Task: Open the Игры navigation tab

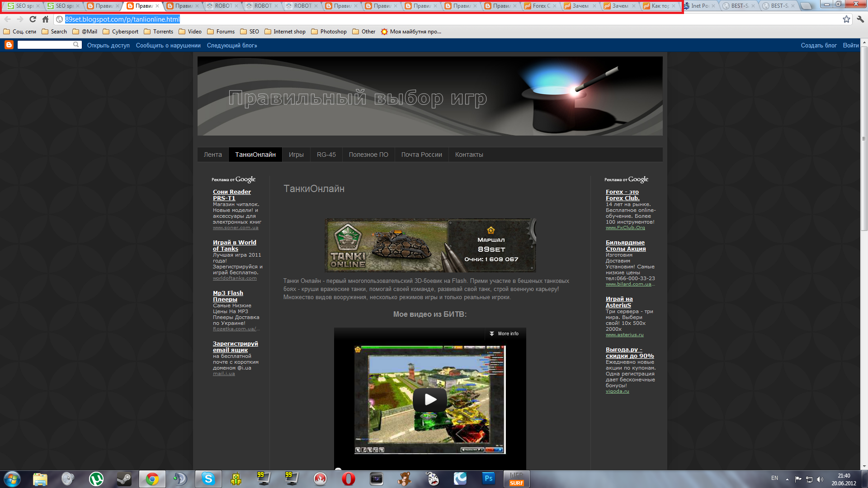Action: click(x=296, y=155)
